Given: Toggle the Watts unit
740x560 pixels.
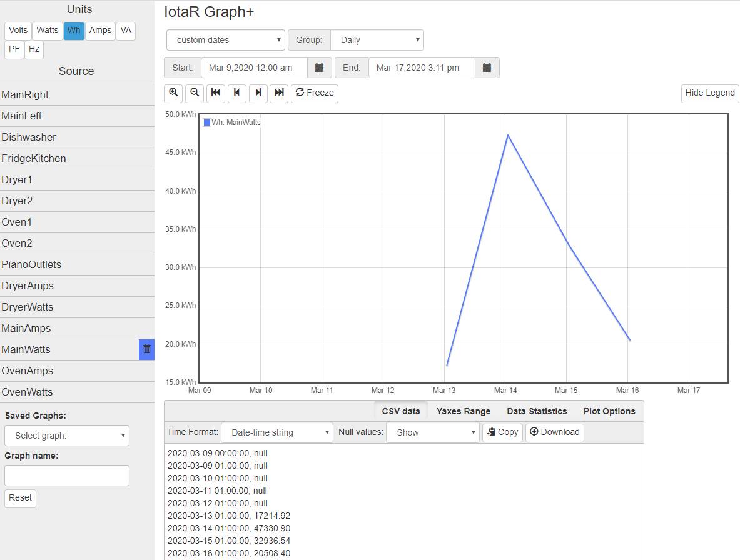Looking at the screenshot, I should [47, 31].
